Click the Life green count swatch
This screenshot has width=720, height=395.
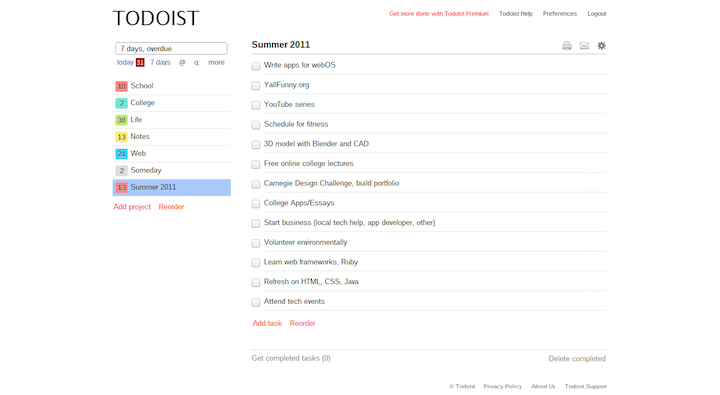pos(121,120)
